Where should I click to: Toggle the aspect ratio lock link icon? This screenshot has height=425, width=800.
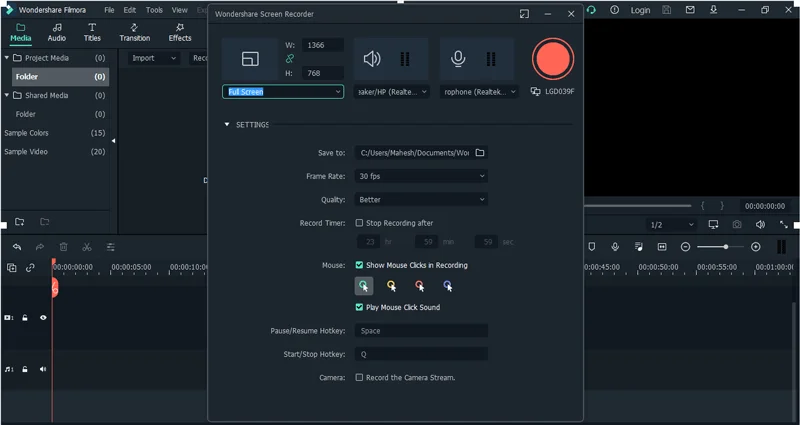290,59
